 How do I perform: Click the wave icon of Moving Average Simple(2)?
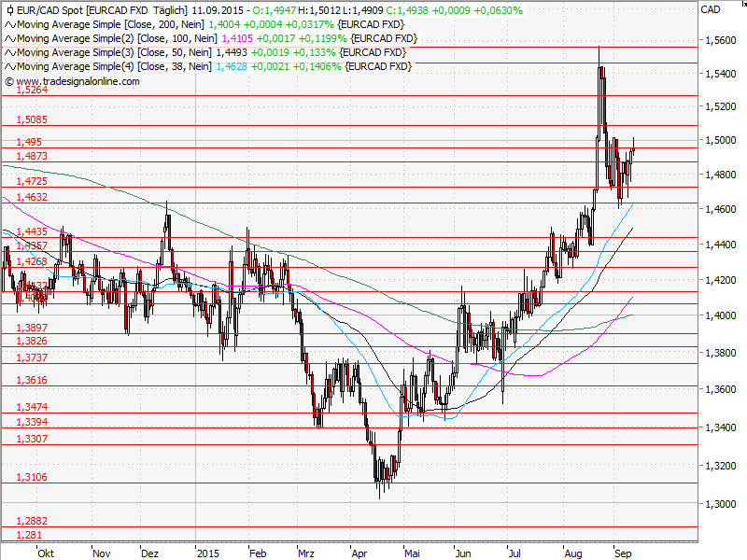pos(9,39)
